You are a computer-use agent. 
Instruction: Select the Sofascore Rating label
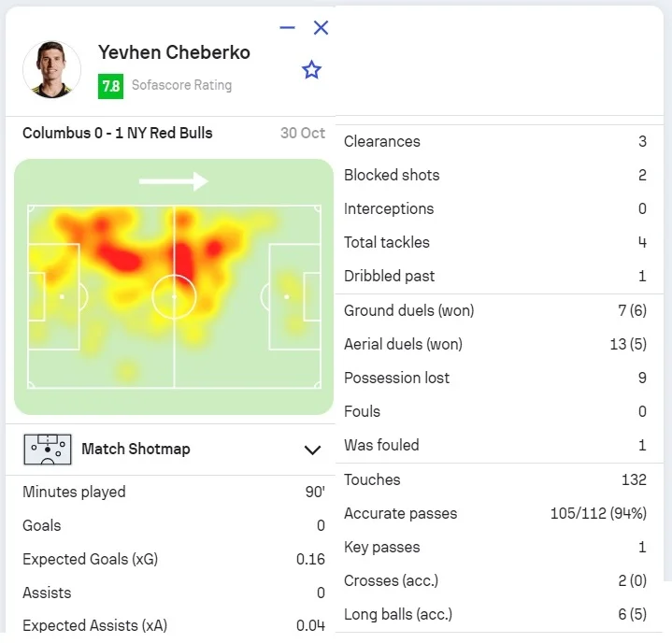(181, 85)
